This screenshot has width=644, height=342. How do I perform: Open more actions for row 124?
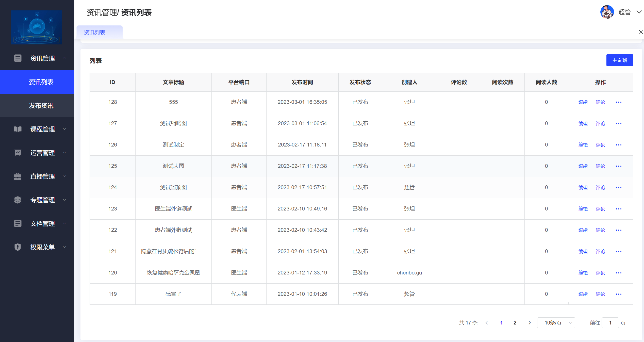[x=619, y=187]
